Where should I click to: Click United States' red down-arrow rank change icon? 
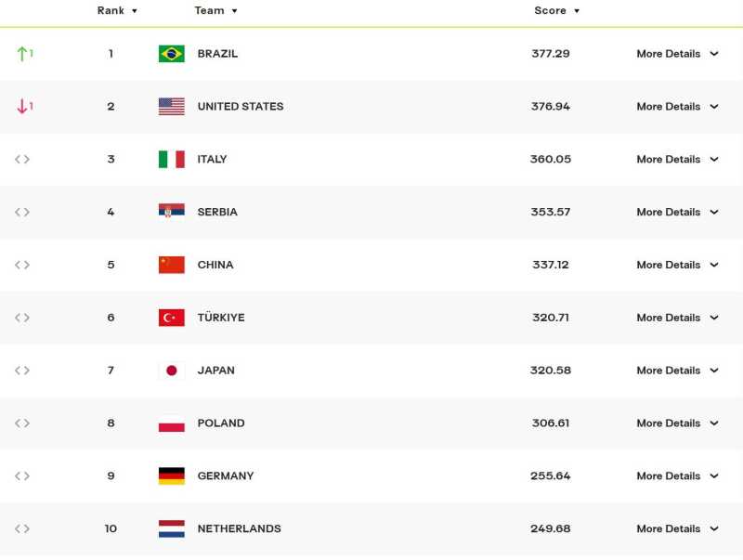tap(23, 107)
